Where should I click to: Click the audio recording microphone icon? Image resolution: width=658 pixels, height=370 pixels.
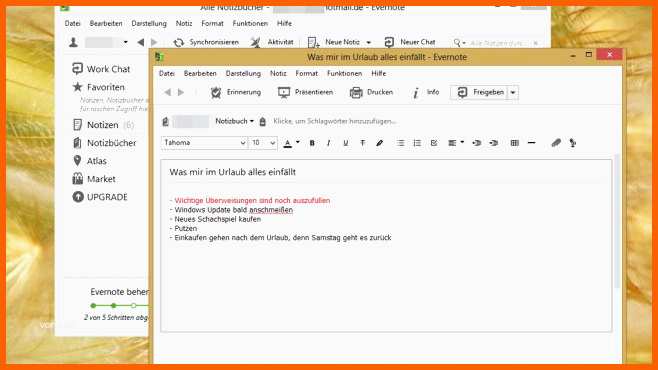(573, 143)
